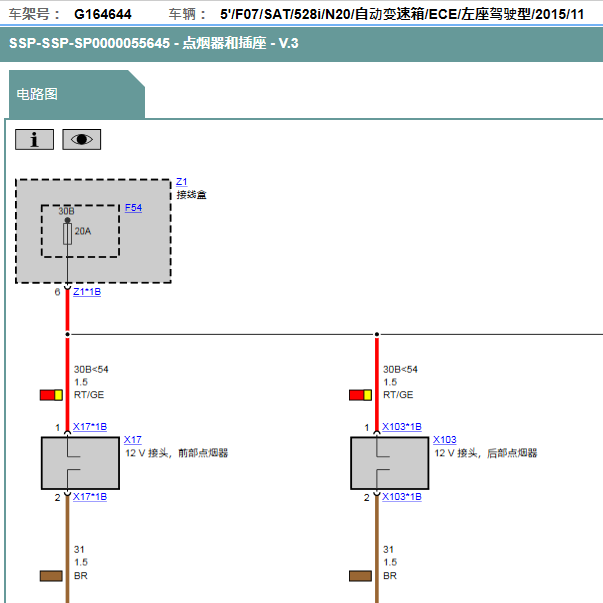Viewport: 603px width, 603px height.
Task: Click the 30B terminal label in fuse box
Action: pyautogui.click(x=66, y=211)
